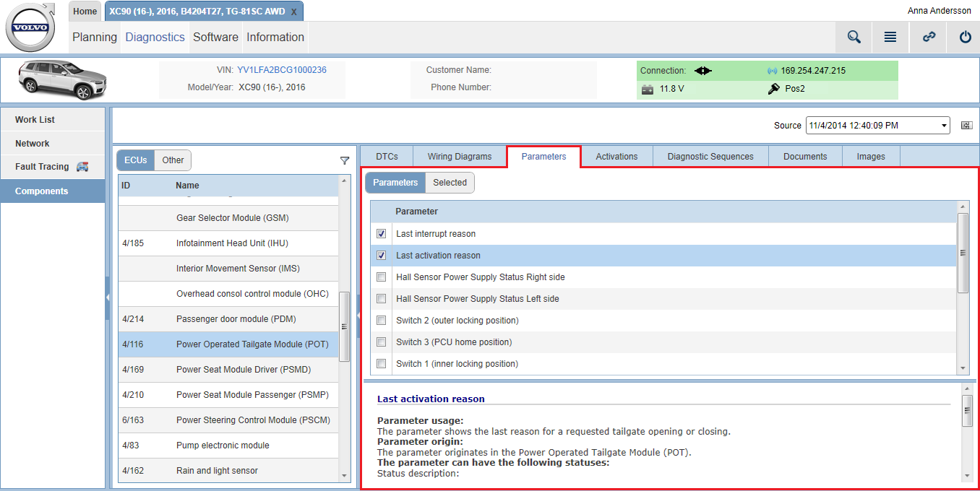Select Overhead consol control module (OHC)
This screenshot has height=491, width=980.
(x=228, y=294)
